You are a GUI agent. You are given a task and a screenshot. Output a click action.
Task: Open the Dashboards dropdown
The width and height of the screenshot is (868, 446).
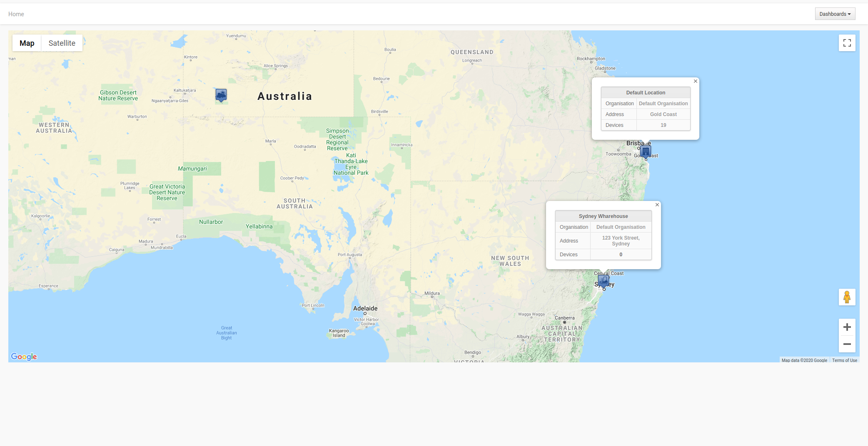pyautogui.click(x=835, y=14)
